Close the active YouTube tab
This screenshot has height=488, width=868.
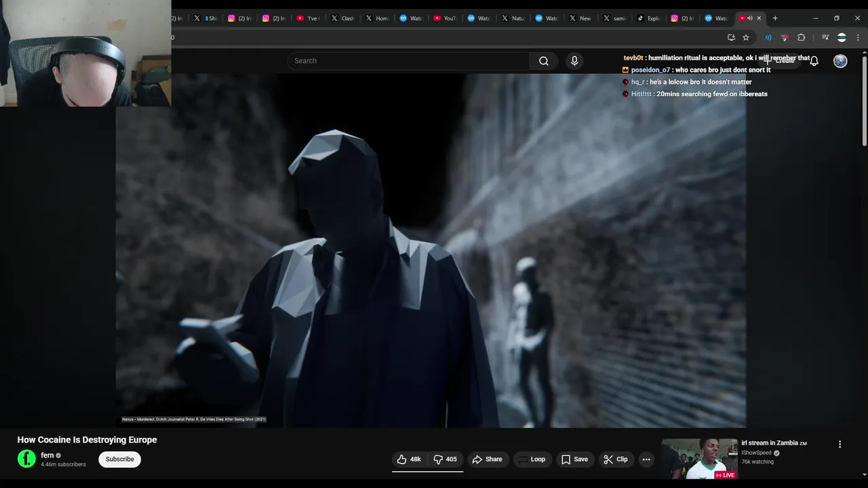[759, 18]
